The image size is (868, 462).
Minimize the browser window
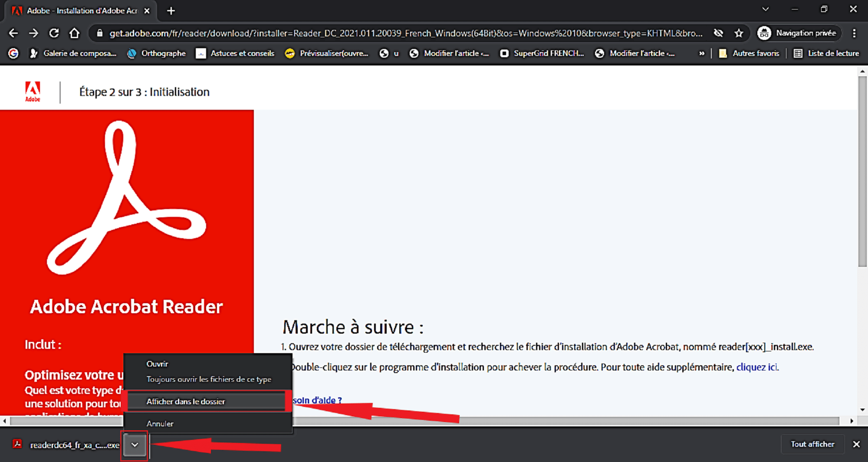[x=795, y=9]
